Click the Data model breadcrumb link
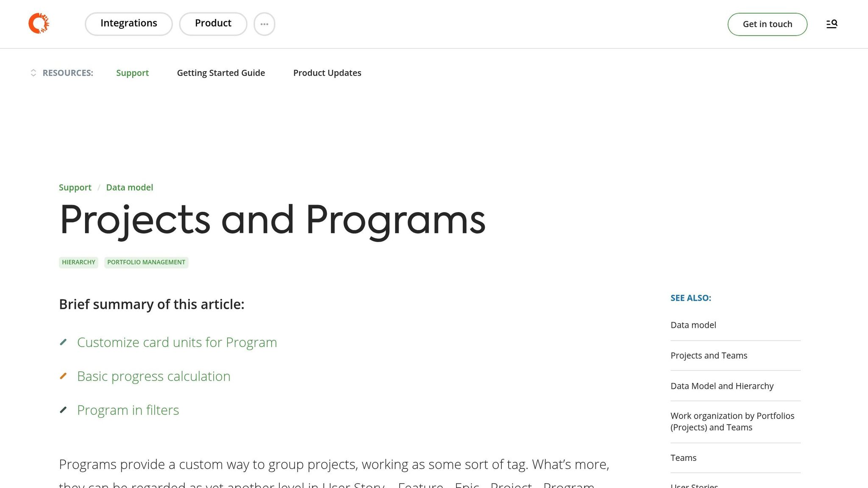Viewport: 868px width, 488px height. pyautogui.click(x=129, y=188)
